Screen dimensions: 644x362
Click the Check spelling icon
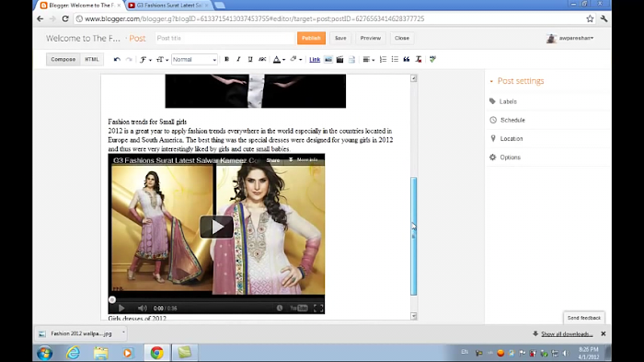point(432,59)
